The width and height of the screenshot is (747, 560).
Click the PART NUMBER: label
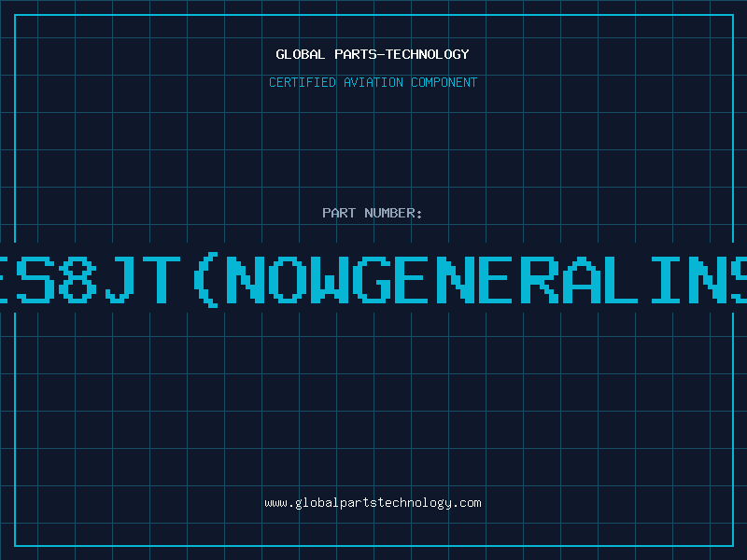[x=373, y=213]
